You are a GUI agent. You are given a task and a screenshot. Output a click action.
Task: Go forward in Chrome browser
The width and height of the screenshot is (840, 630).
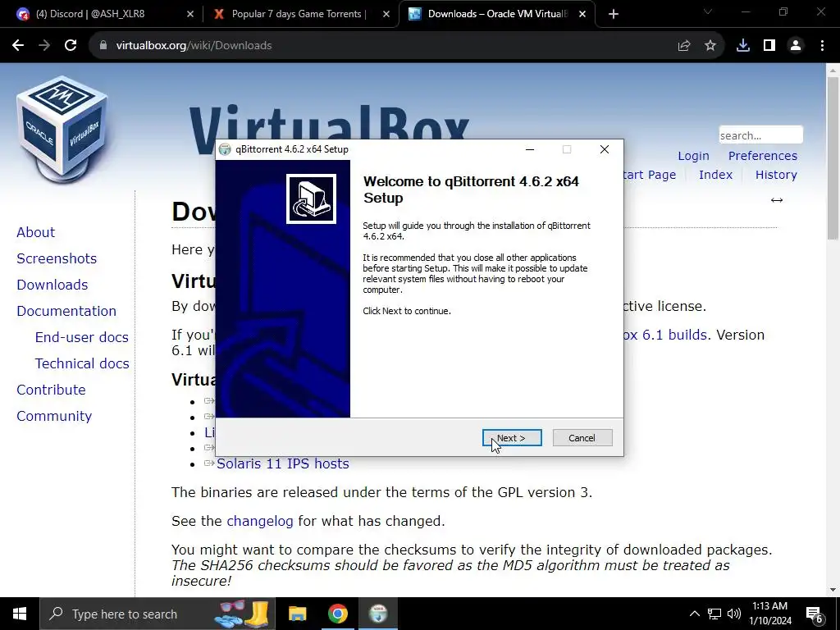[x=44, y=46]
